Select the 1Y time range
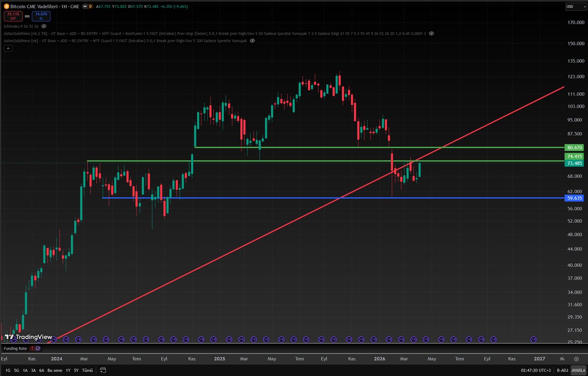The width and height of the screenshot is (588, 376). [x=68, y=370]
